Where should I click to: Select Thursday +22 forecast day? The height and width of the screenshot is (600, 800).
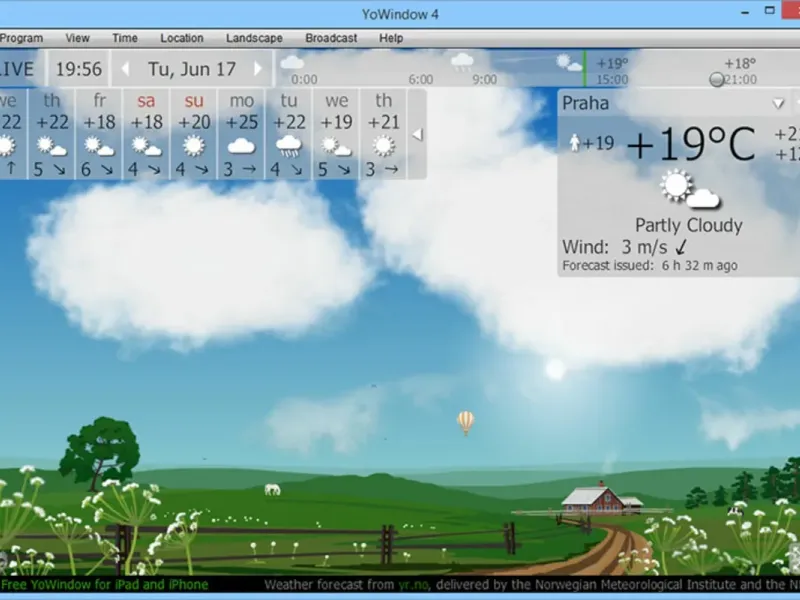click(x=52, y=134)
